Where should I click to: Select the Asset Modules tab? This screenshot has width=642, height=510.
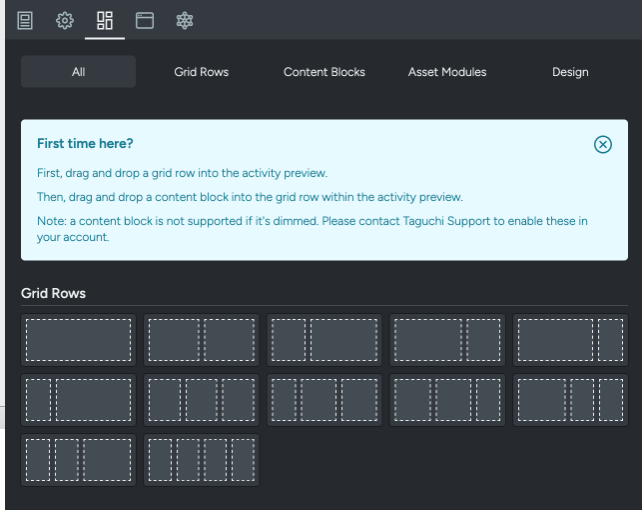[447, 72]
